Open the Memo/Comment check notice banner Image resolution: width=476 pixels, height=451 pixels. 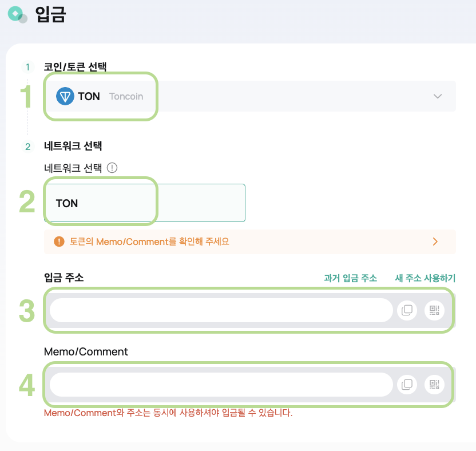click(250, 242)
